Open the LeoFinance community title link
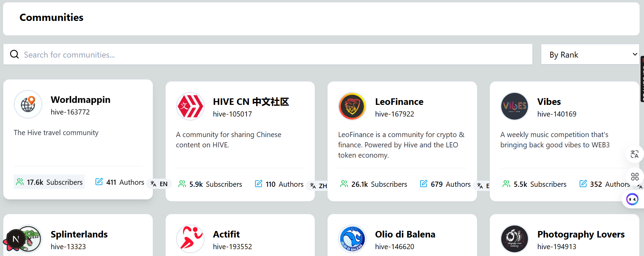The width and height of the screenshot is (644, 256). (x=399, y=102)
